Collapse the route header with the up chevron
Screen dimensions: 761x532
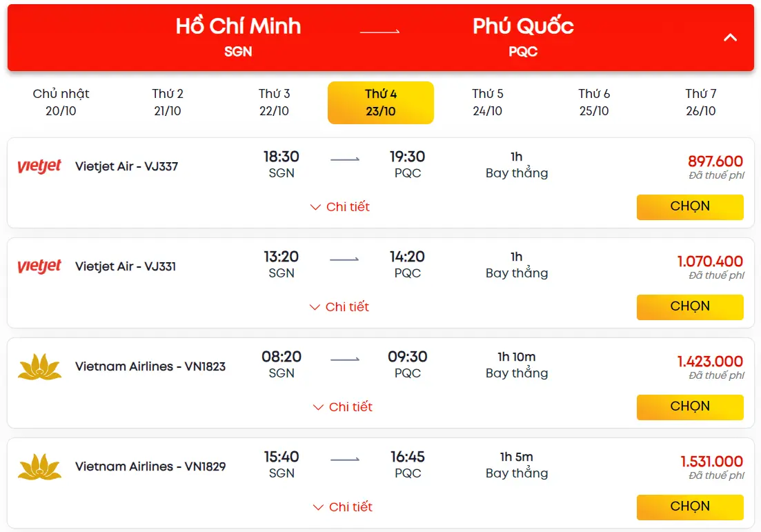pos(730,37)
